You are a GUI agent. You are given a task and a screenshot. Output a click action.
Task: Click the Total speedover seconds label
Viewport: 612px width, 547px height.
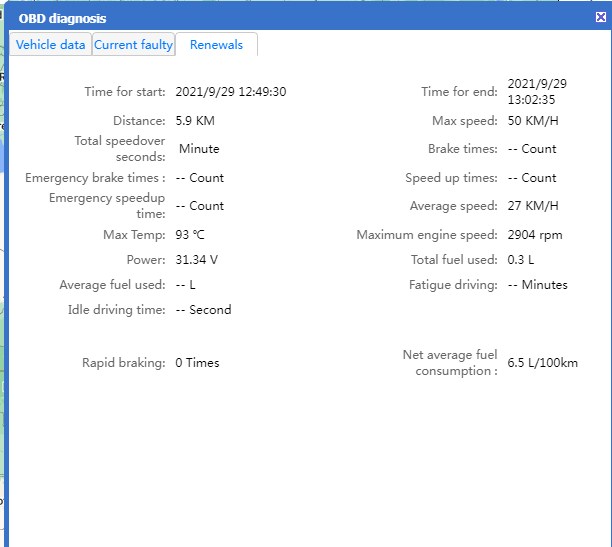tap(120, 149)
